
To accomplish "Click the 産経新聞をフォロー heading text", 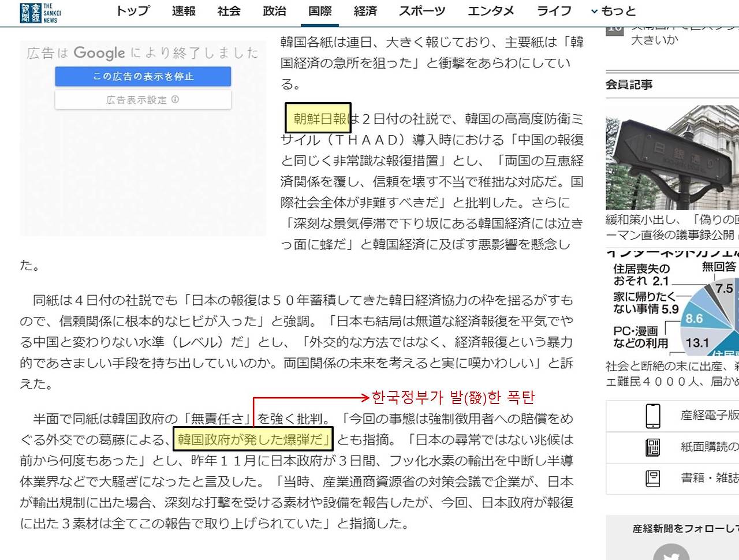I will [x=685, y=528].
